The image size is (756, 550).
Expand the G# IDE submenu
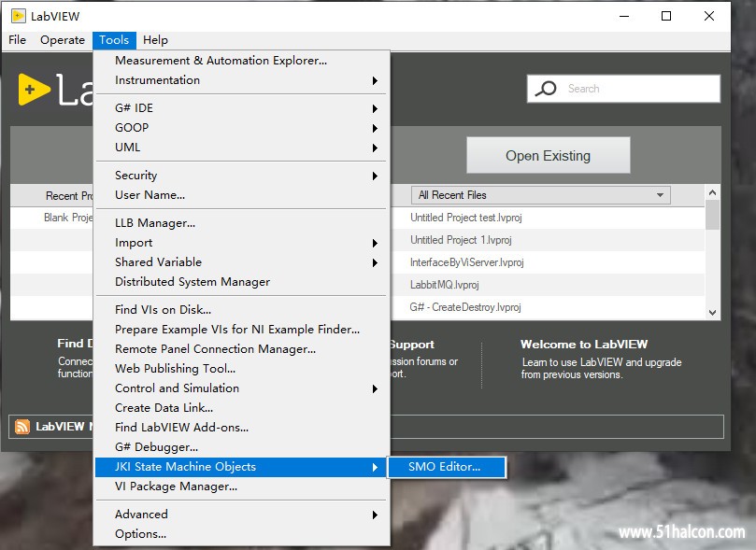point(241,108)
